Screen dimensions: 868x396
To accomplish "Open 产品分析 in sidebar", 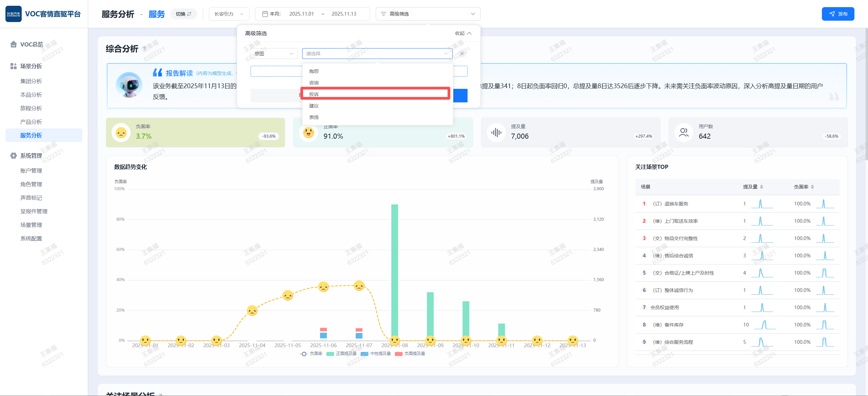I will point(31,122).
